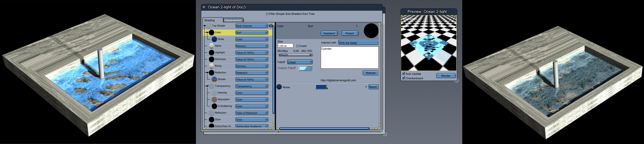Viewport: 644px width, 144px height.
Task: Switch to the Displacement tab
Action: point(233,20)
